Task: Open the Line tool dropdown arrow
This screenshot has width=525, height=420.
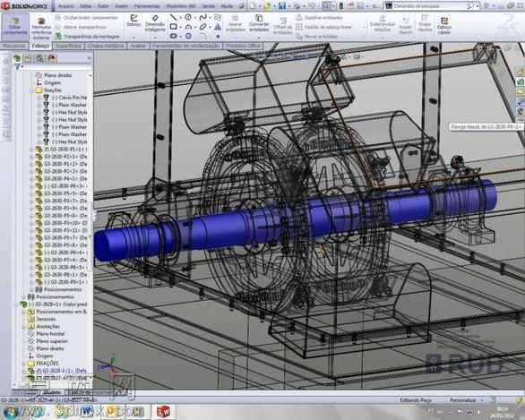Action: (180, 18)
